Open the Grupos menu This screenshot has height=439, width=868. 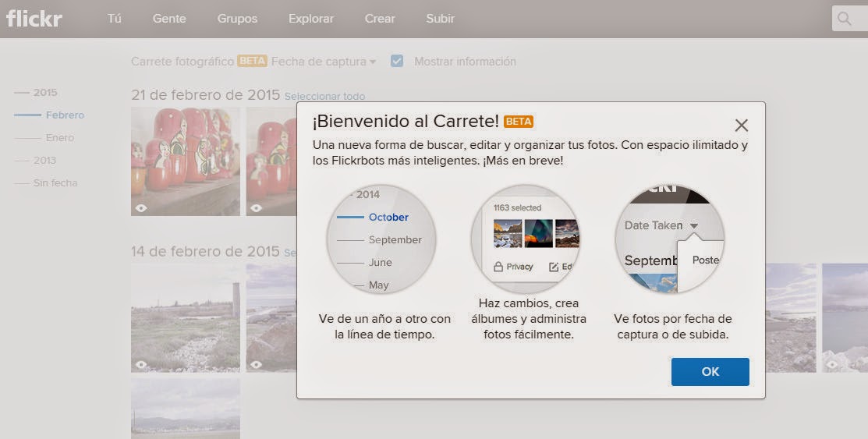[x=237, y=18]
